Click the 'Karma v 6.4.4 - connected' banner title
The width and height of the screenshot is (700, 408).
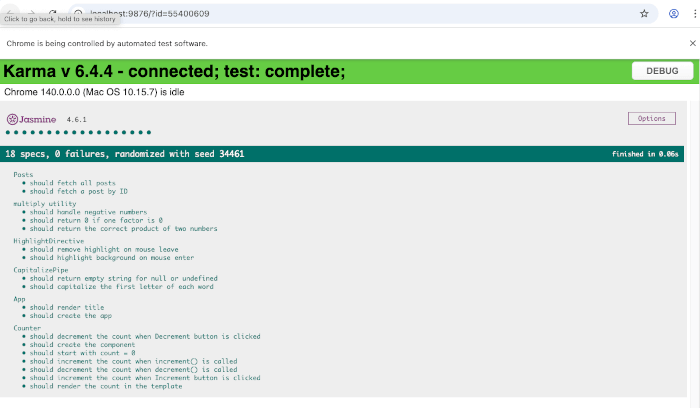[174, 71]
